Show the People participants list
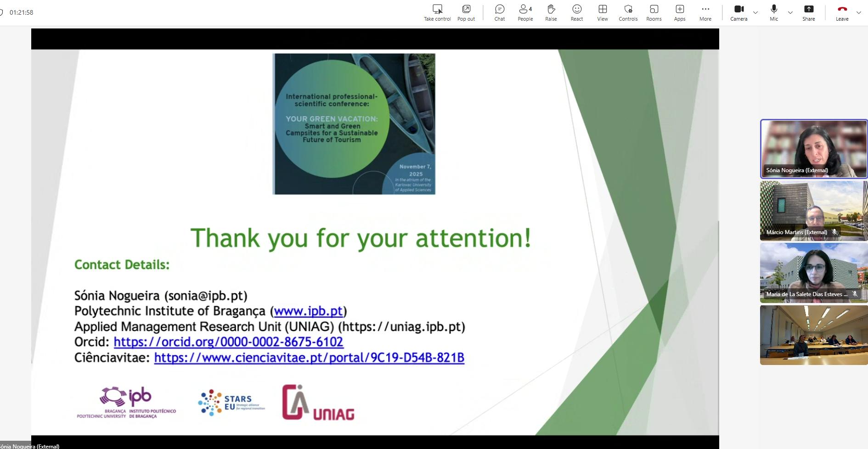 (525, 10)
